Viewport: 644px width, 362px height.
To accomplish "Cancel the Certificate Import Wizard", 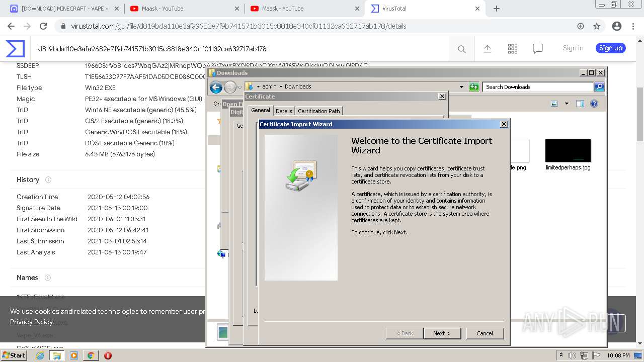I will [485, 333].
